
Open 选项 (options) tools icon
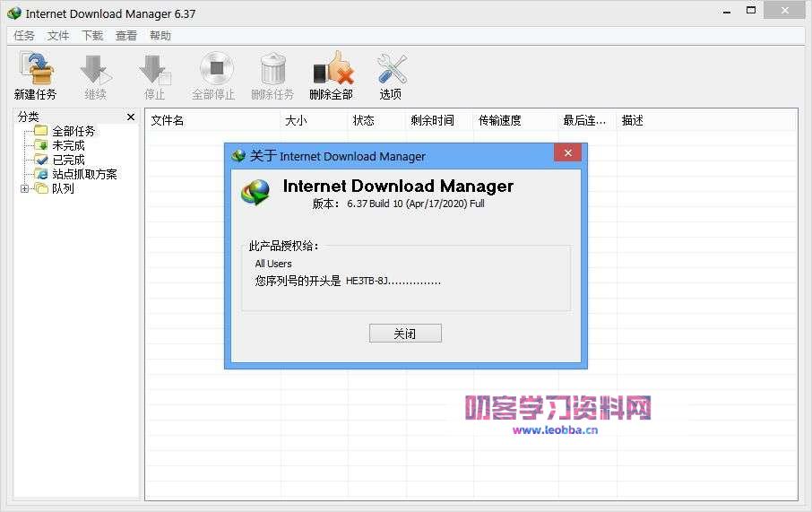pyautogui.click(x=392, y=68)
